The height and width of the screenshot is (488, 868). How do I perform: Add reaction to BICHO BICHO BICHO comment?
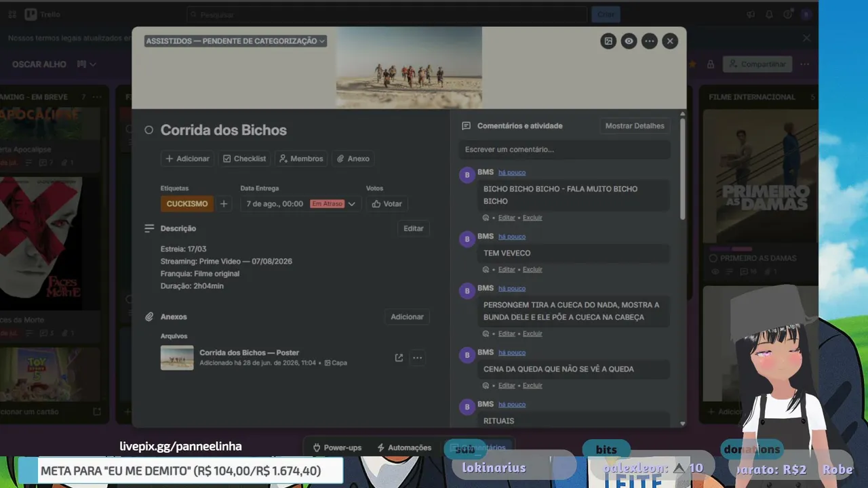point(486,218)
